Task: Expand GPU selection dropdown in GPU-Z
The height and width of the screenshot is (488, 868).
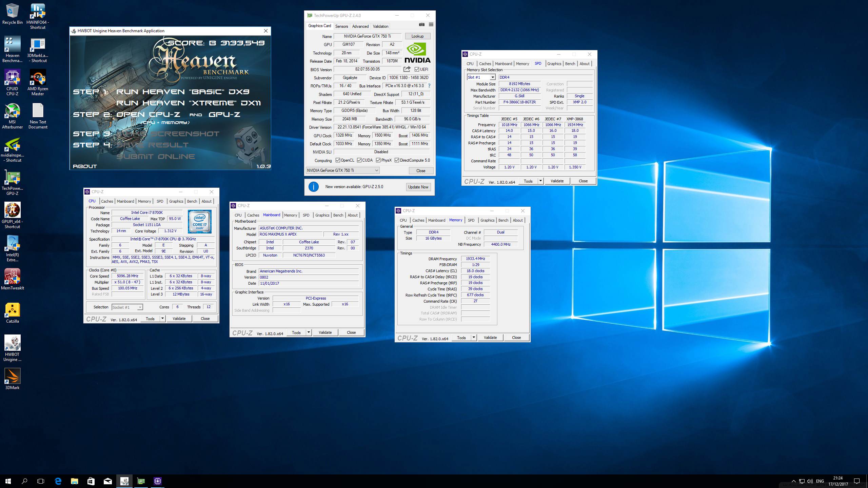Action: point(342,170)
